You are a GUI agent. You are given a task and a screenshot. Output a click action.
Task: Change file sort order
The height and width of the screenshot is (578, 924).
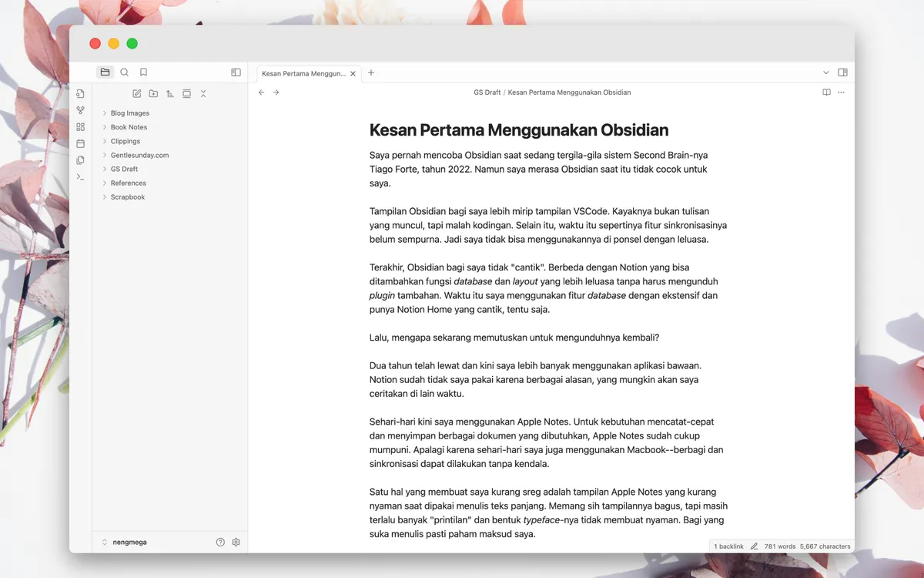point(170,94)
